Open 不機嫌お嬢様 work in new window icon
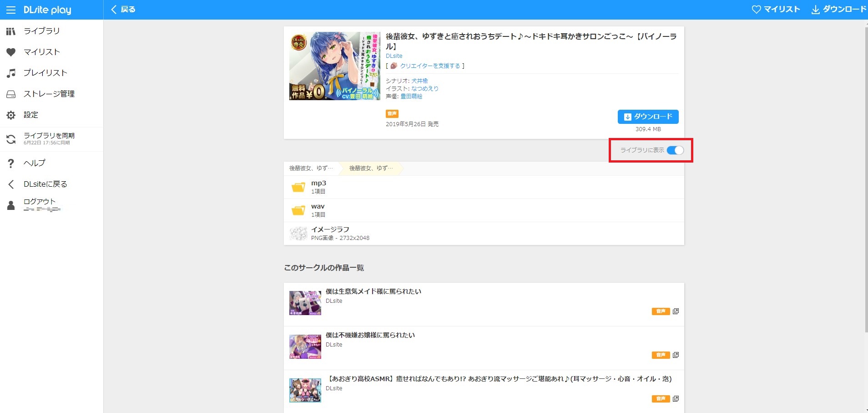Screen dimensions: 868x413 point(676,355)
